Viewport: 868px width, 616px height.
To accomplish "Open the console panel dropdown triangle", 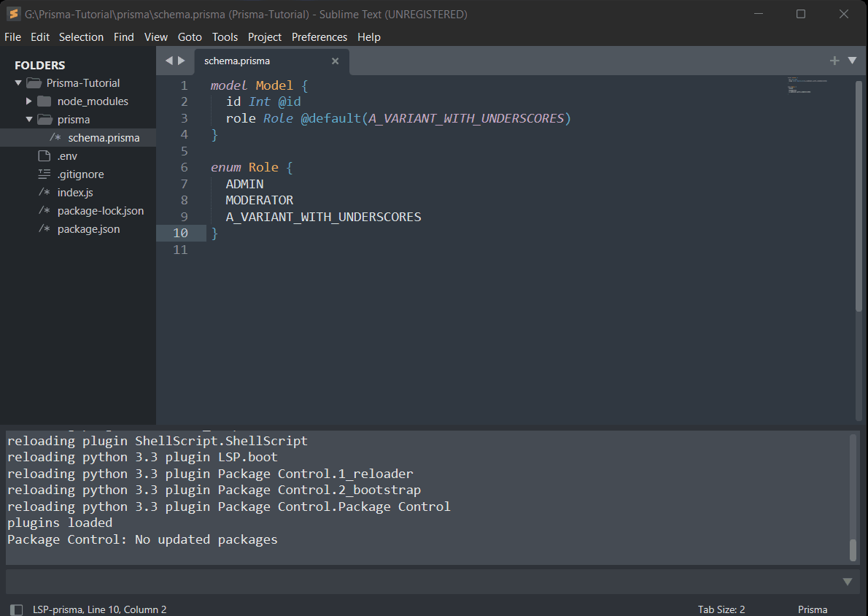I will point(847,581).
